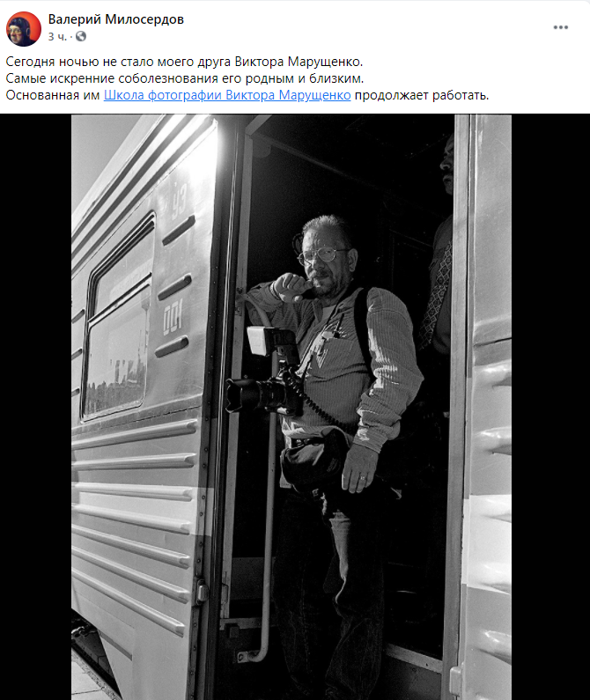Click the black bar right of the photo
Image resolution: width=590 pixels, height=700 pixels.
550,407
